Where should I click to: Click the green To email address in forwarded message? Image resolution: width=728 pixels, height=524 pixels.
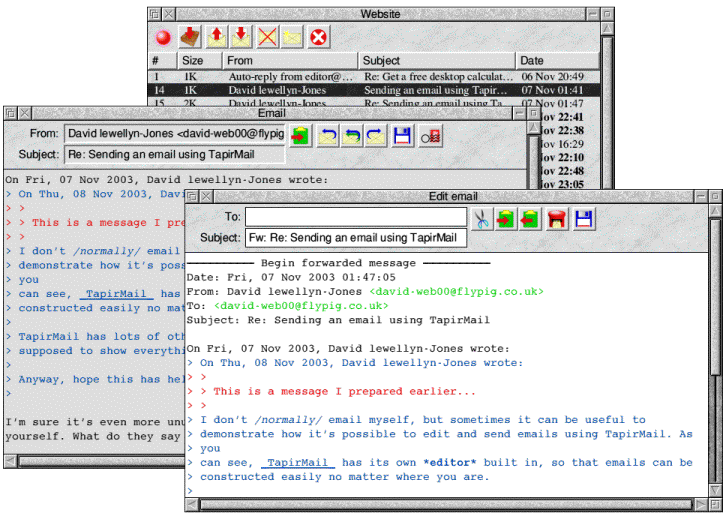coord(301,306)
